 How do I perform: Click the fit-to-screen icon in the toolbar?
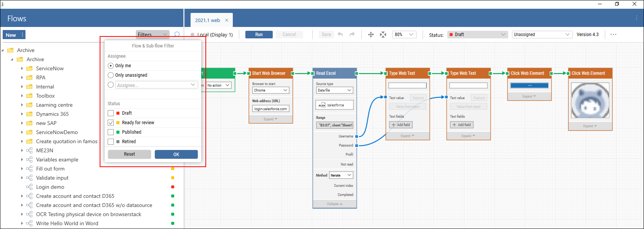(383, 35)
